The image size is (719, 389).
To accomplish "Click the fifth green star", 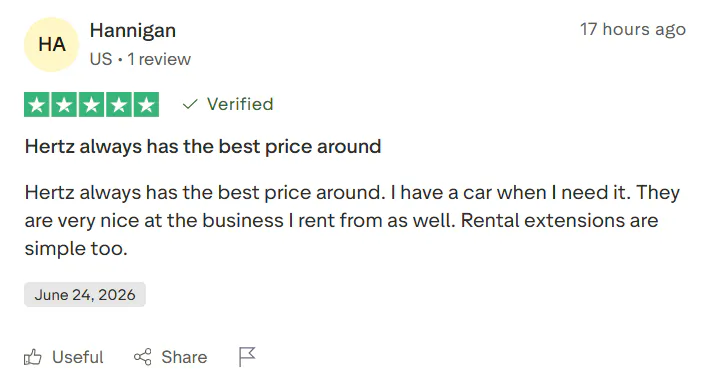I will [x=146, y=105].
